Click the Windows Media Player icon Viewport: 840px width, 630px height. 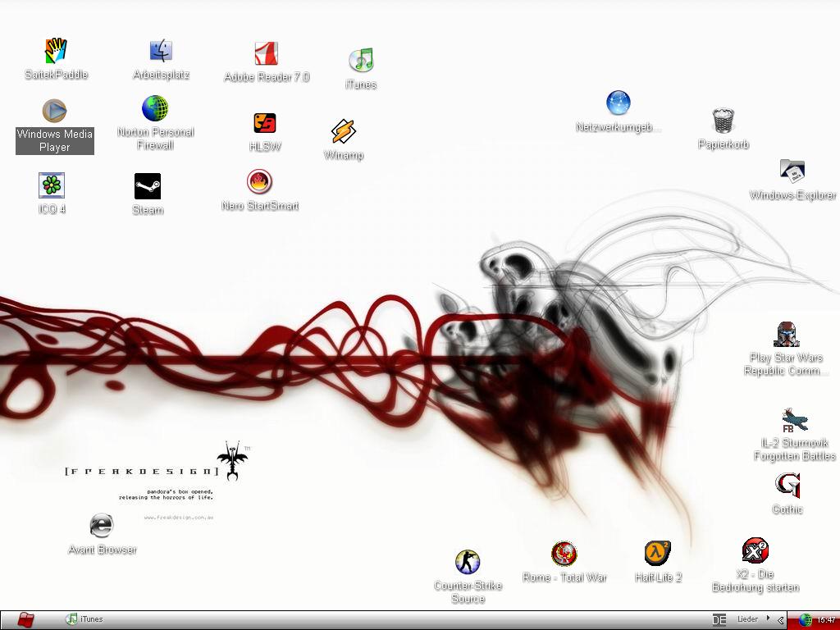pos(55,111)
